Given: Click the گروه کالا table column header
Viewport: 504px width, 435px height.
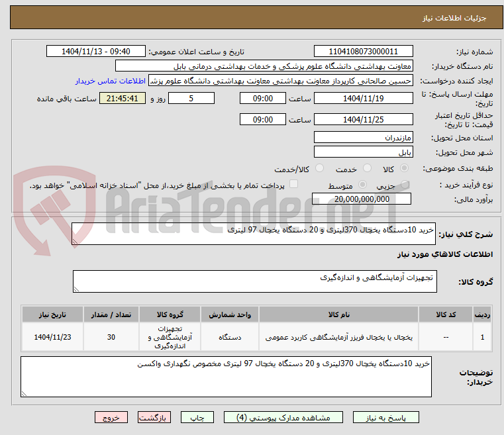Looking at the screenshot, I should (170, 314).
